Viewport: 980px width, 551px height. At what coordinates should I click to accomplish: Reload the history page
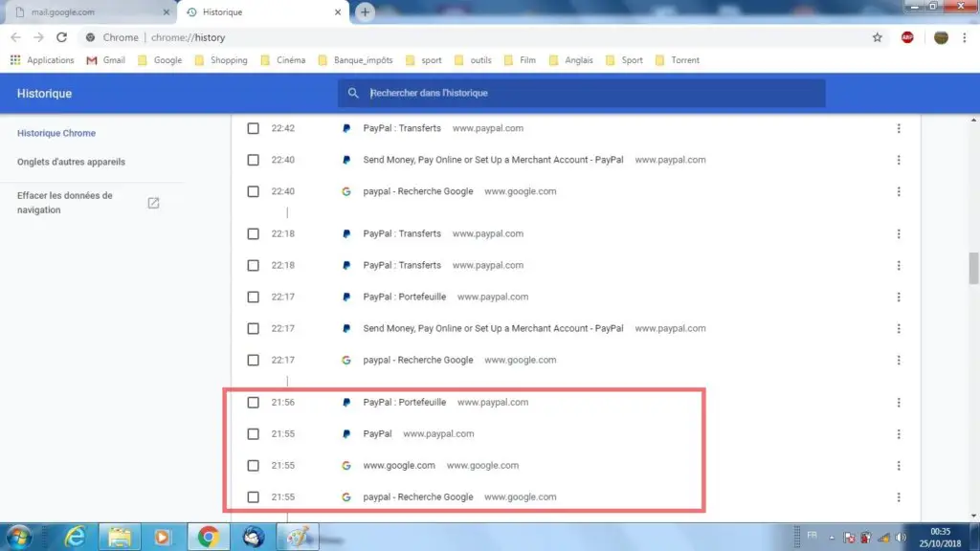point(61,37)
